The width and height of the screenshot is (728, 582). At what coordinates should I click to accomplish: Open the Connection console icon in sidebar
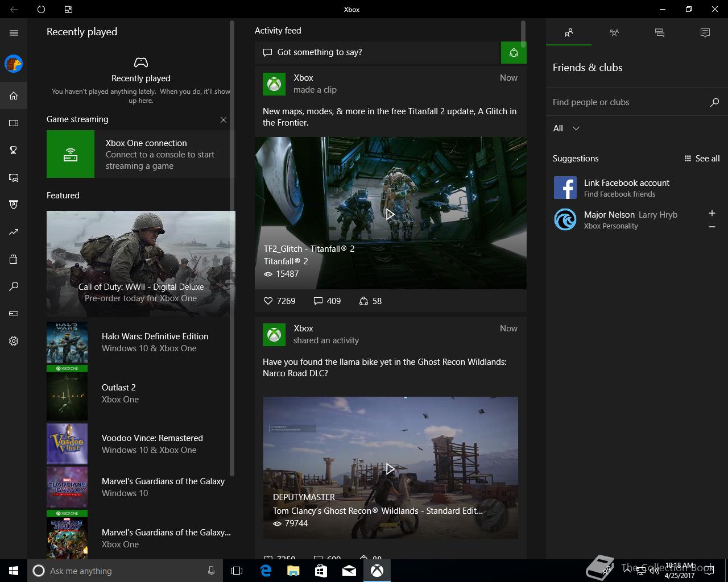pyautogui.click(x=14, y=314)
